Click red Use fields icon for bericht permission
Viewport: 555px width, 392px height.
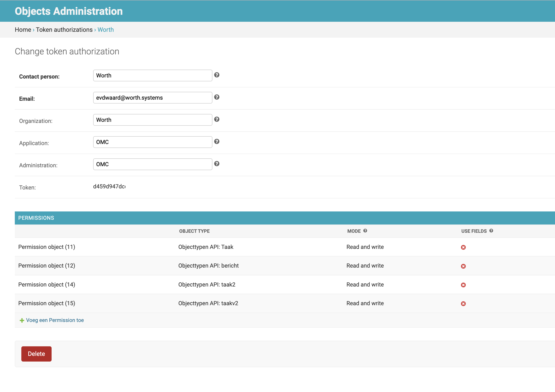463,266
